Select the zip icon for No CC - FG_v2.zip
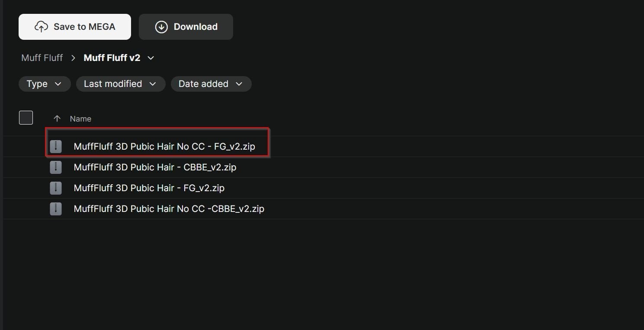The image size is (644, 330). pos(56,147)
